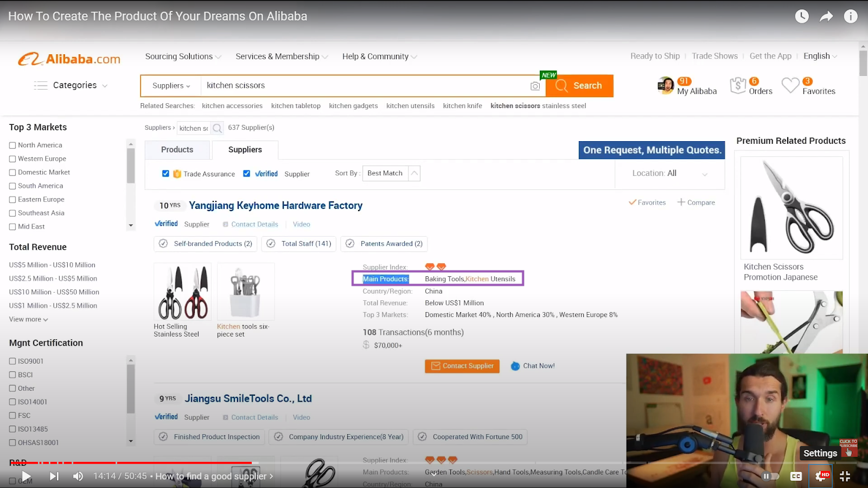Add Yangjiang Keyhome to Favorites
Image resolution: width=868 pixels, height=488 pixels.
[x=647, y=202]
